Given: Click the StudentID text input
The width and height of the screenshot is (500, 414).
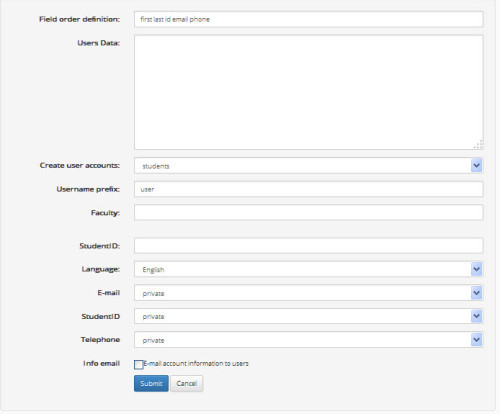Looking at the screenshot, I should tap(308, 246).
